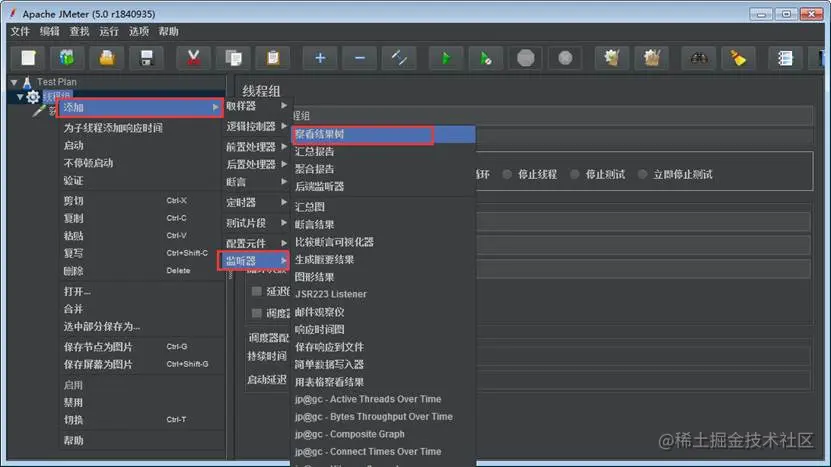831x467 pixels.
Task: Select 立即停止测试 radio button
Action: click(x=642, y=174)
